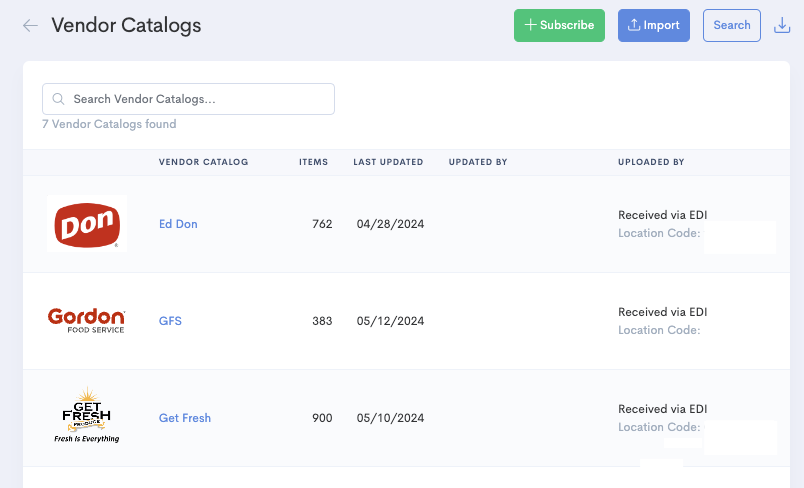Open the Ed Don catalog link
Viewport: 804px width, 488px height.
click(x=178, y=224)
